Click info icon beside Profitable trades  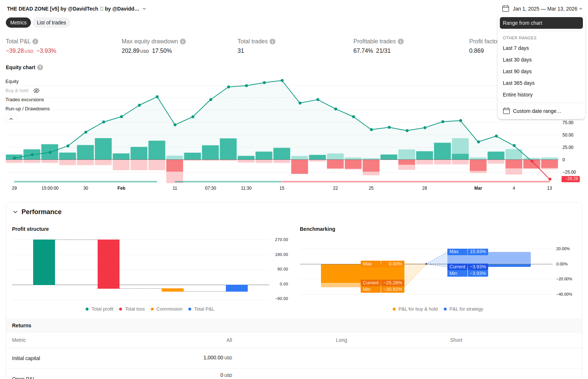(x=401, y=42)
